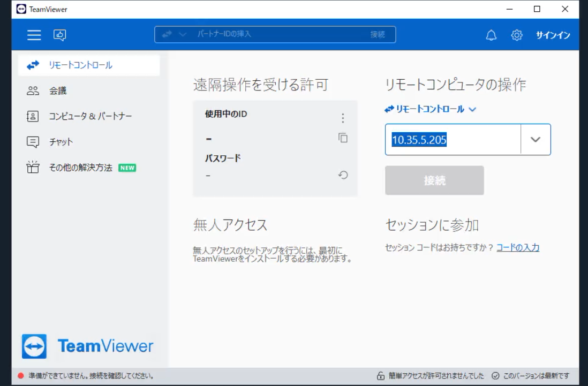This screenshot has height=386, width=588.
Task: Open the hamburger menu icon
Action: [34, 35]
